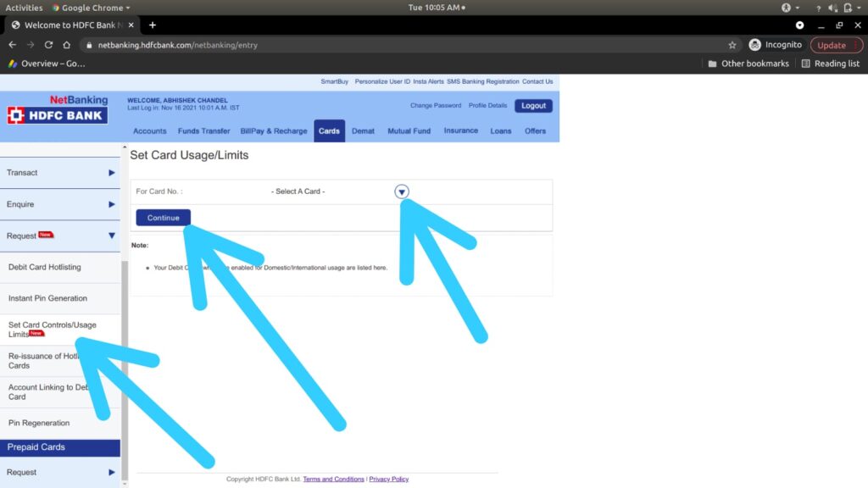Bookmark this page with star icon
The height and width of the screenshot is (488, 868).
732,45
